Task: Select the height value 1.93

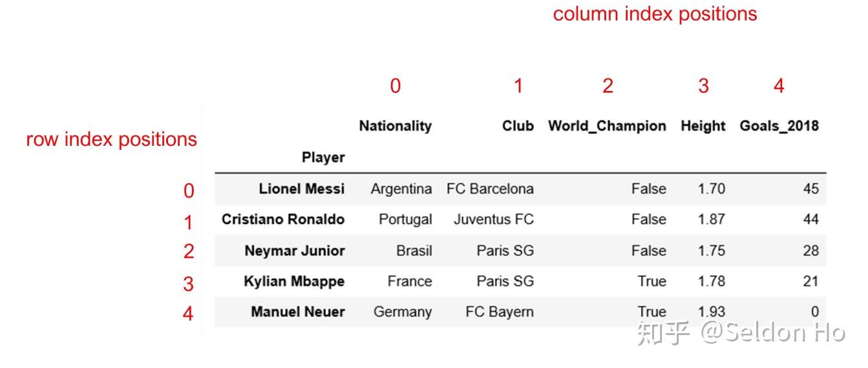Action: (x=711, y=312)
